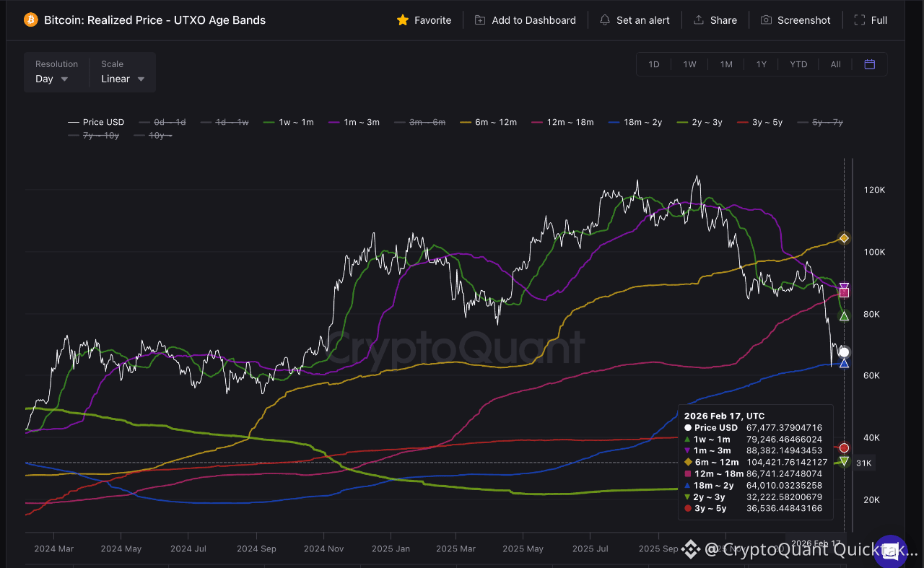Open the Resolution Day dropdown
This screenshot has width=924, height=568.
52,79
